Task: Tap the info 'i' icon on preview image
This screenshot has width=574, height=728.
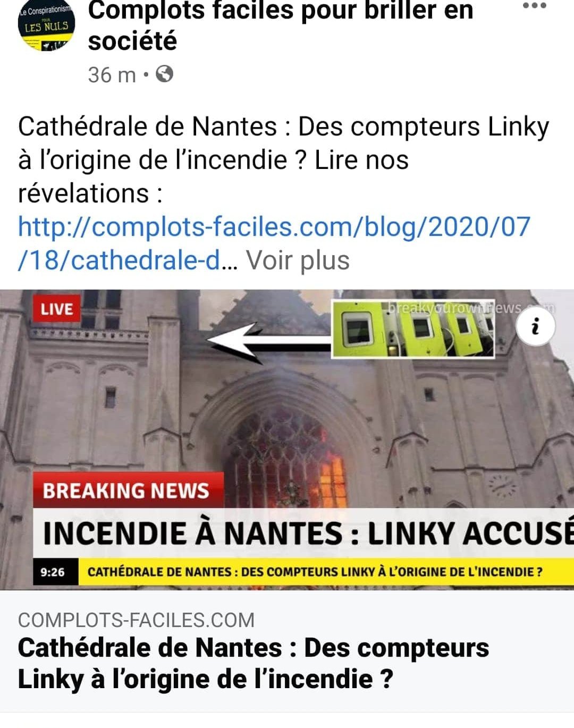Action: (x=535, y=326)
